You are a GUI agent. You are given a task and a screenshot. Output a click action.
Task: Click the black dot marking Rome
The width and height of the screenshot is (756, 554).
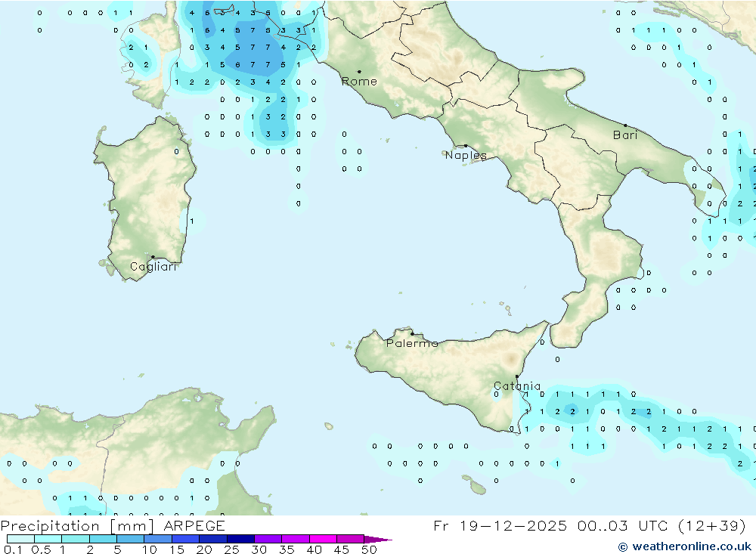coord(359,72)
